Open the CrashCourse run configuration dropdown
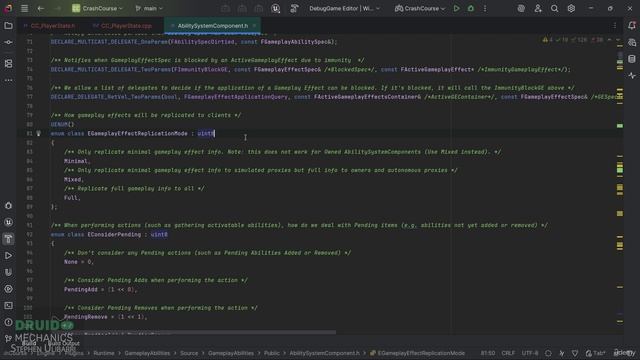Image resolution: width=640 pixels, height=360 pixels. 420,8
